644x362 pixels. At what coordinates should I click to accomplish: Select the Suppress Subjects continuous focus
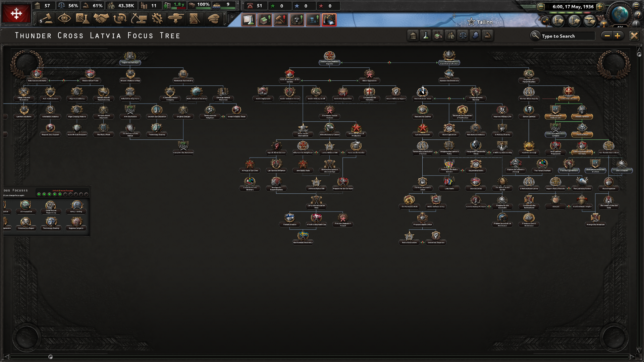point(76,224)
